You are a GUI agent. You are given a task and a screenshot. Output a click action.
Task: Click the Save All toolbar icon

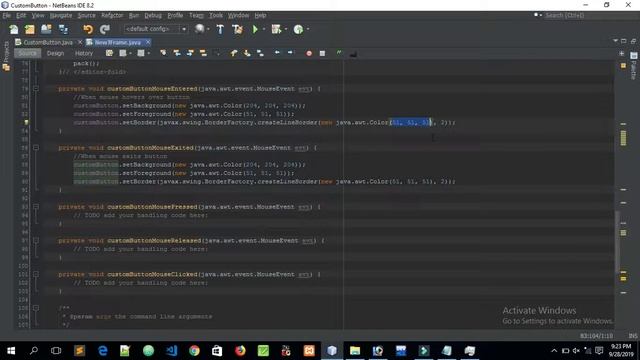(63, 29)
